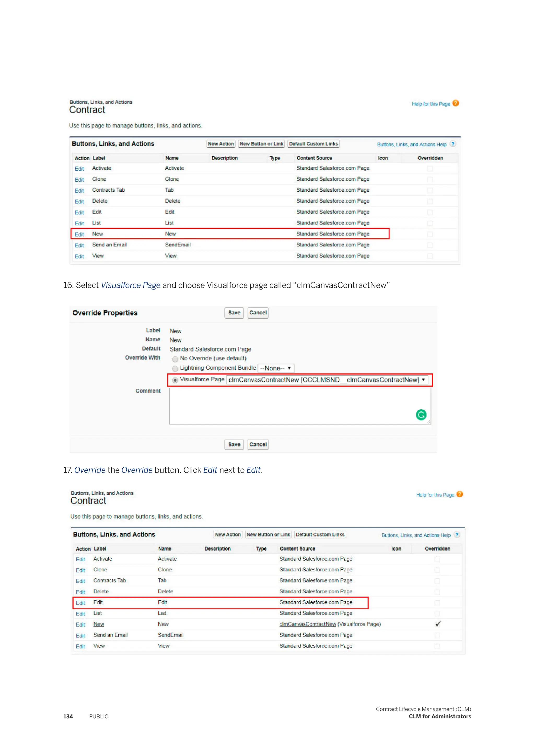Open the Lightning Component Bundle --None-- dropdown
This screenshot has width=535, height=756.
pyautogui.click(x=276, y=368)
